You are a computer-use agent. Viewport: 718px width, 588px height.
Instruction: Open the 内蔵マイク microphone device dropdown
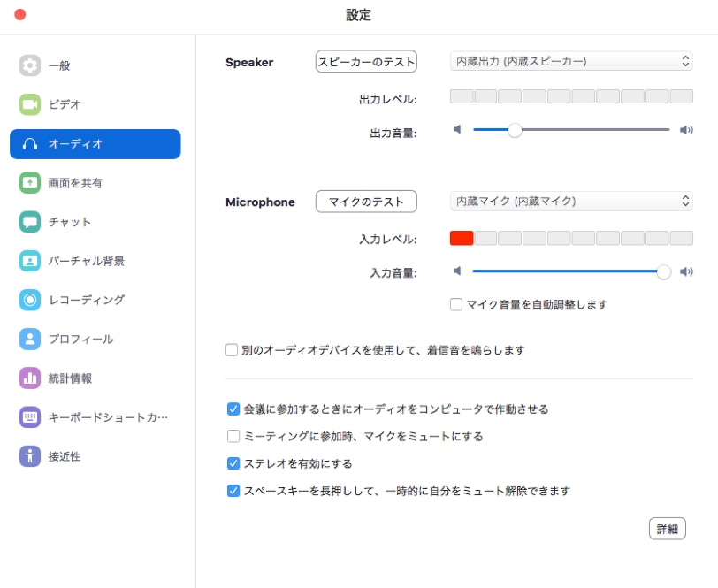click(571, 201)
